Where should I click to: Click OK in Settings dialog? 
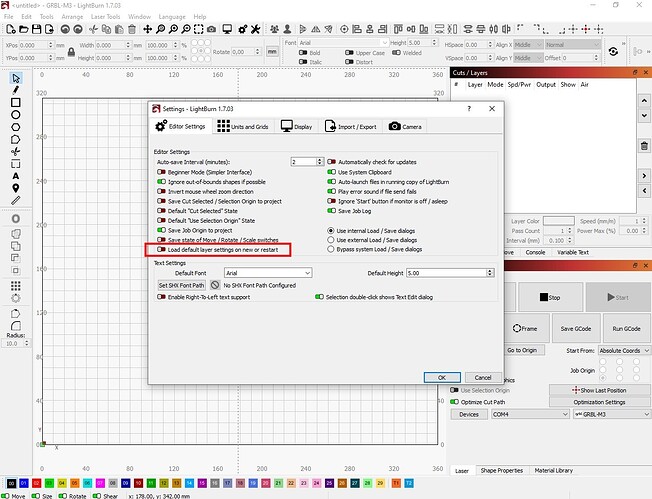442,378
